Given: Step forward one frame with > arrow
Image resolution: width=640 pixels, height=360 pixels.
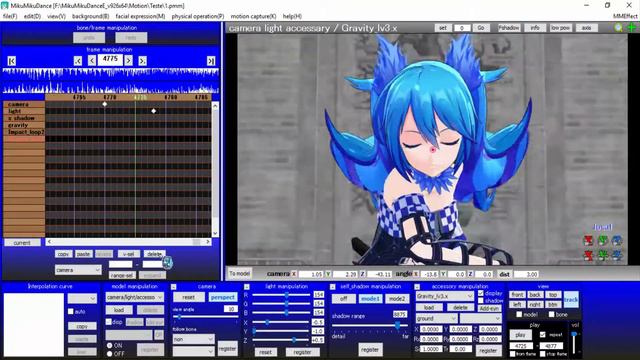Looking at the screenshot, I should click(x=129, y=61).
